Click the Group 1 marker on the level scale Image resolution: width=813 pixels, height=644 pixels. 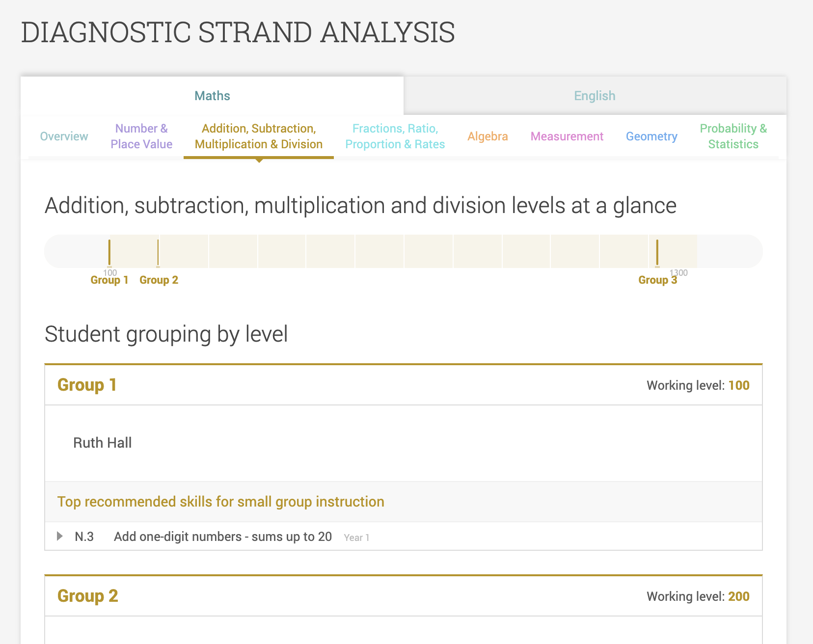click(x=109, y=251)
